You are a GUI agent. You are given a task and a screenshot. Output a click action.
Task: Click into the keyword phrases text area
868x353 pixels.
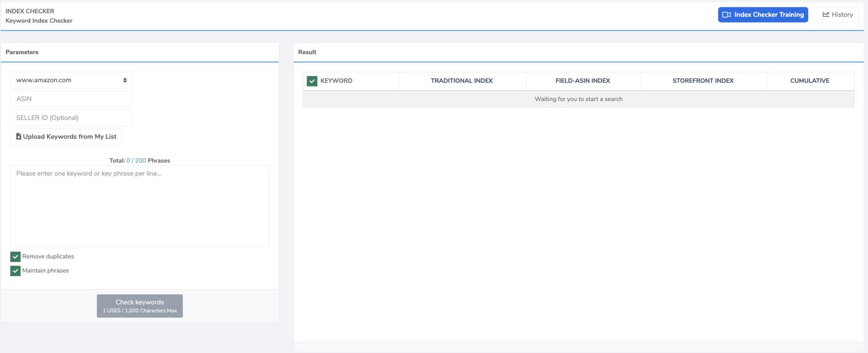point(140,206)
